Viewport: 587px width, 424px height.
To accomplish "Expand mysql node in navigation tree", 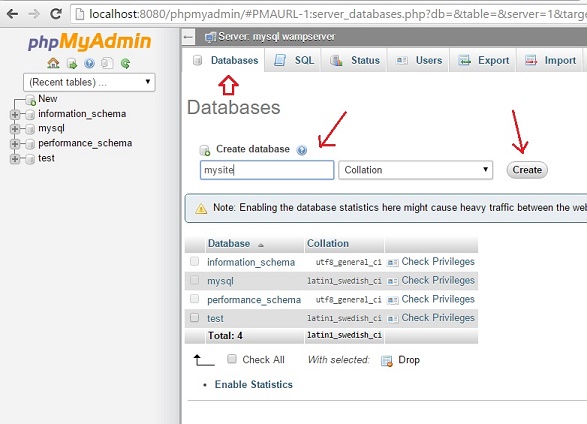I will tap(15, 129).
